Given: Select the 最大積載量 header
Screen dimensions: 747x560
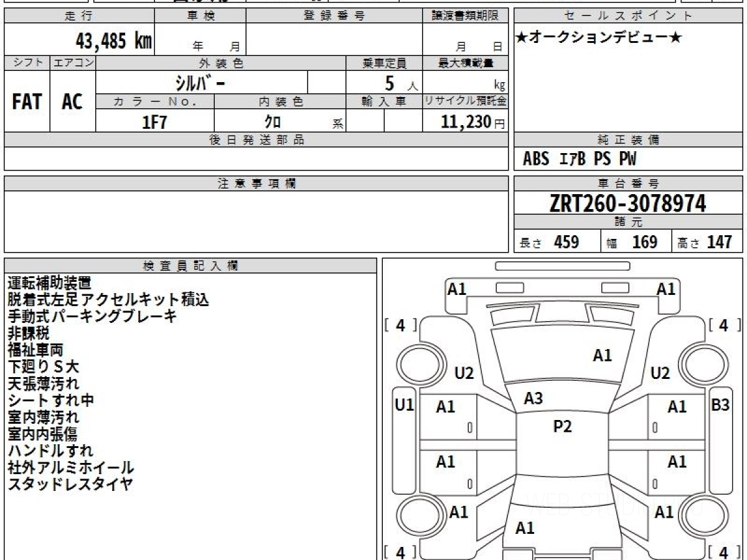Looking at the screenshot, I should coord(466,63).
